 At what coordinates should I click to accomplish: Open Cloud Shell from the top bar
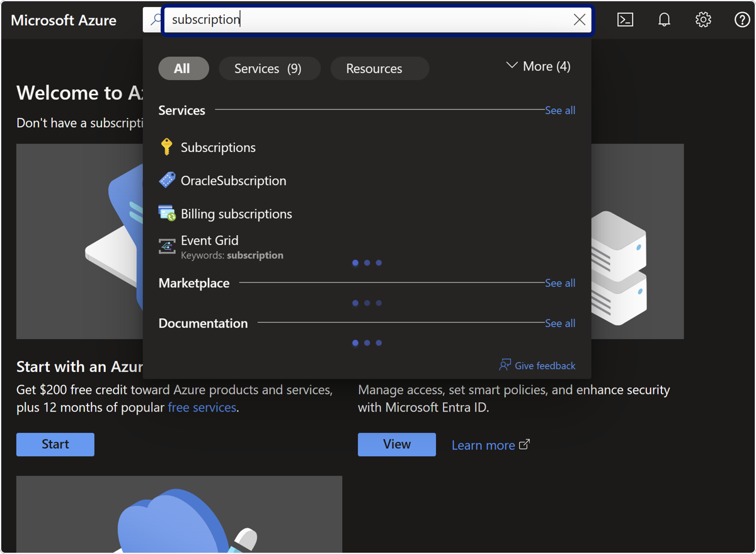tap(625, 20)
